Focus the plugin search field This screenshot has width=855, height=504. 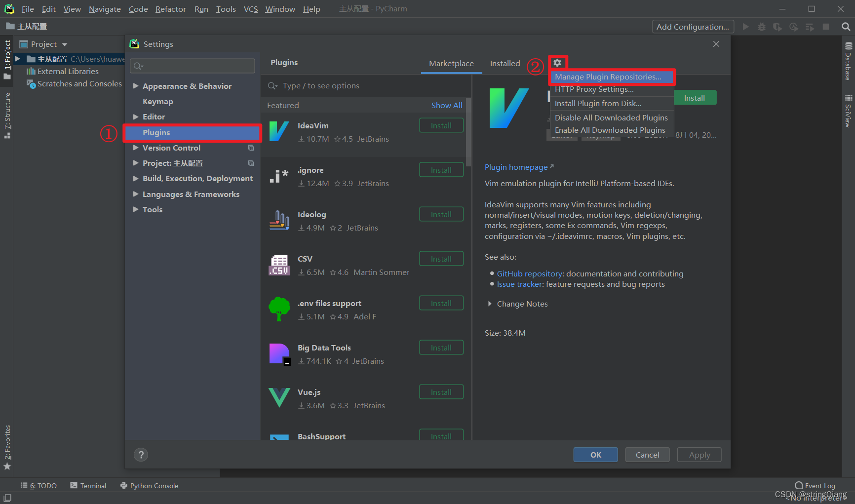tap(365, 85)
